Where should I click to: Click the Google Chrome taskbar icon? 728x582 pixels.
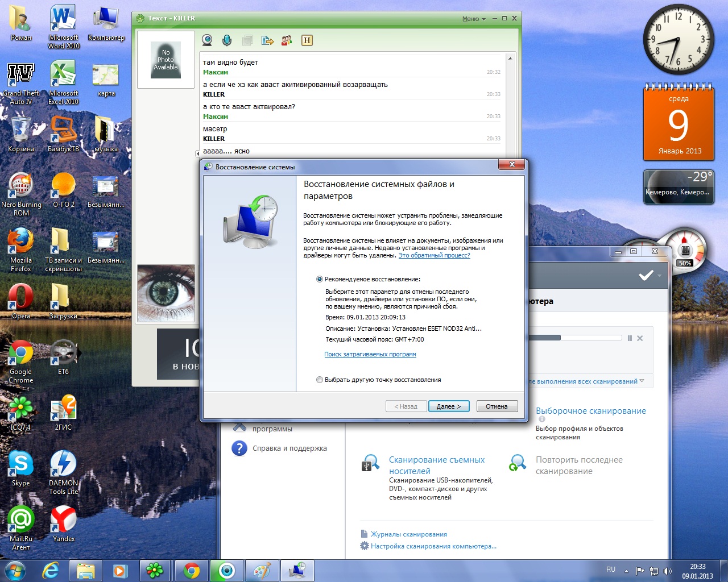(192, 570)
